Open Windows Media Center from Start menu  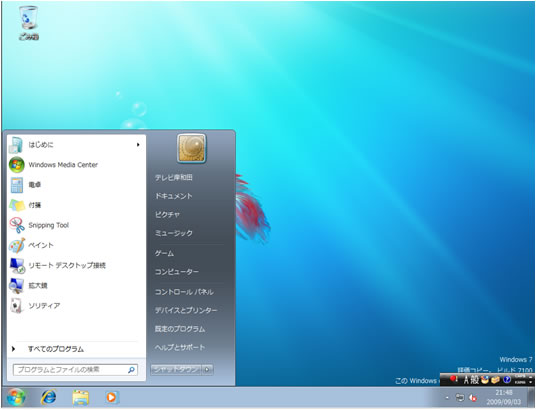(x=76, y=165)
